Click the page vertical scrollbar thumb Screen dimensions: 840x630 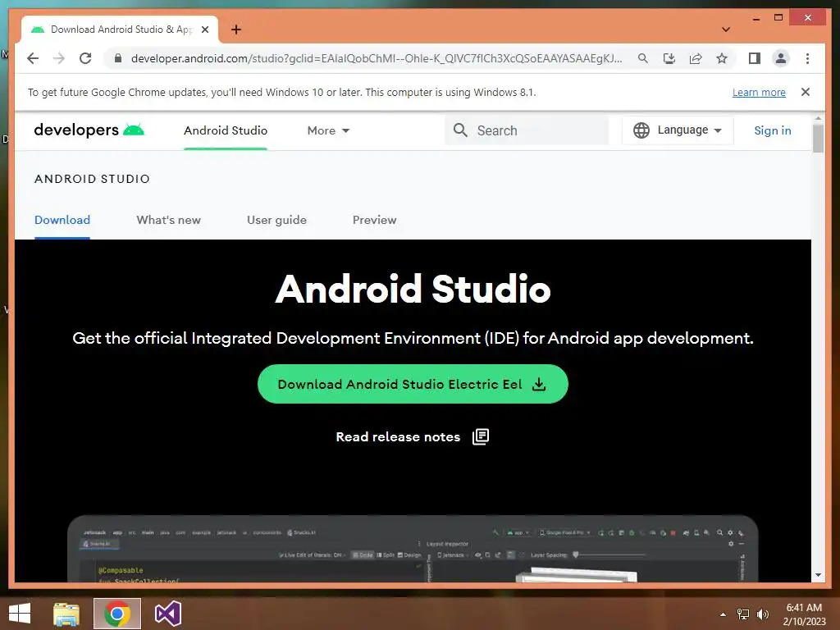point(818,138)
